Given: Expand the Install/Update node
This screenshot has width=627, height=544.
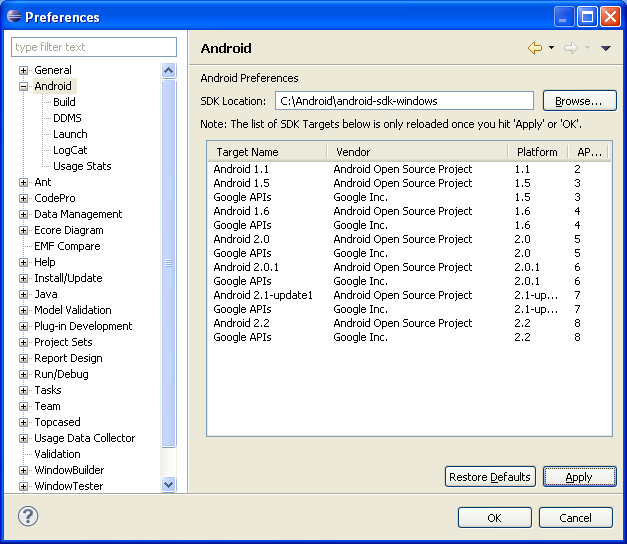Looking at the screenshot, I should coord(24,278).
